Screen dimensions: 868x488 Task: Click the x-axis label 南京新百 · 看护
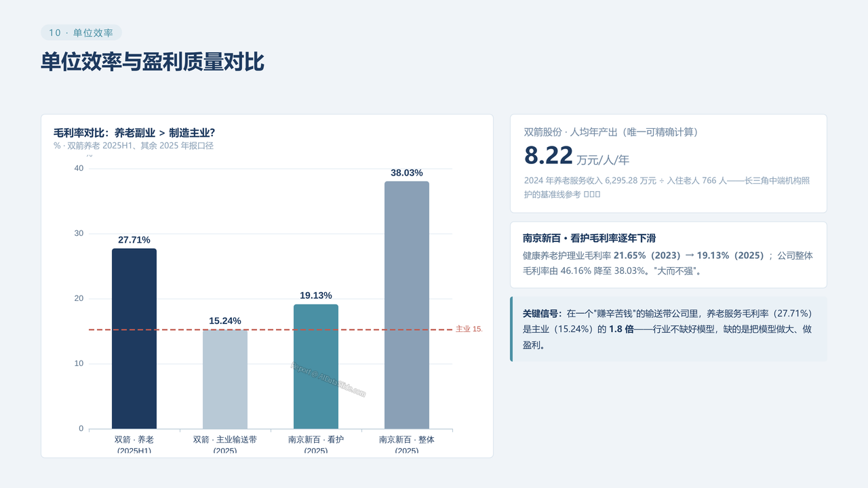[316, 445]
